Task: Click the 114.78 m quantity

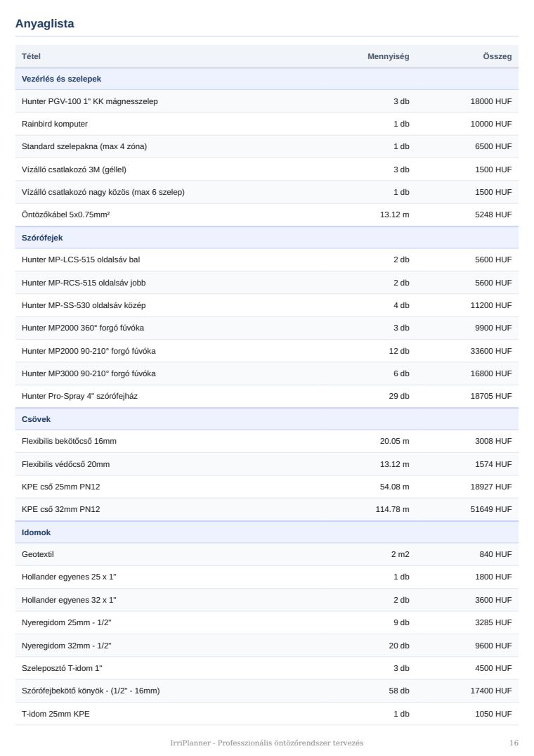Action: 392,509
